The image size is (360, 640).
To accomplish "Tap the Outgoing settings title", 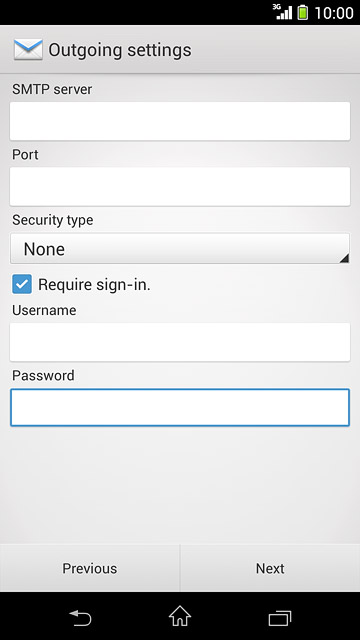I will [x=120, y=50].
